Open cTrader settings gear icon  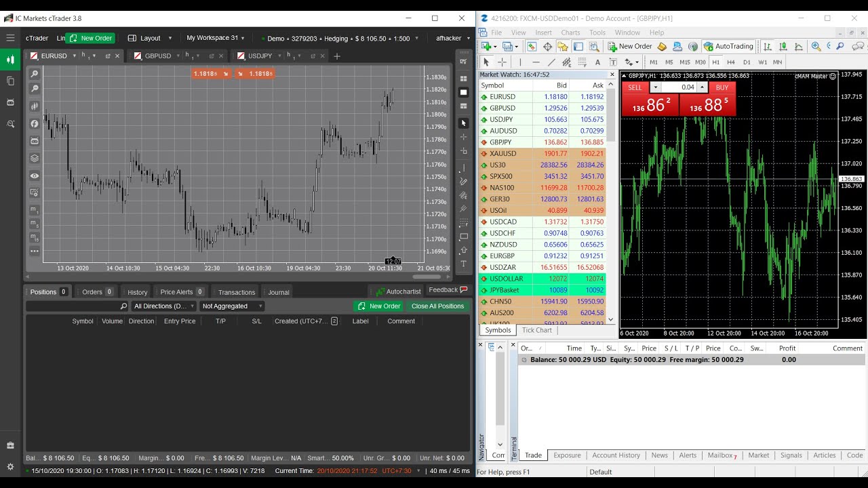10,467
